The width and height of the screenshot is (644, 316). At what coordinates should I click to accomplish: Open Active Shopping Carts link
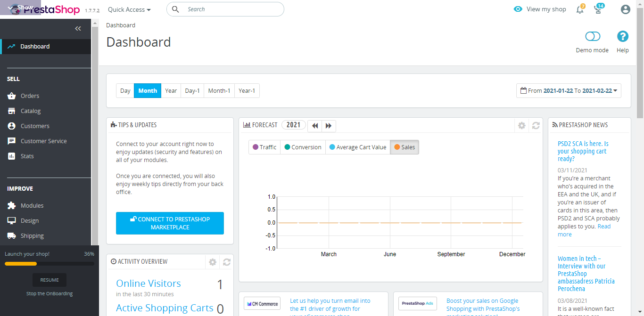pos(165,308)
